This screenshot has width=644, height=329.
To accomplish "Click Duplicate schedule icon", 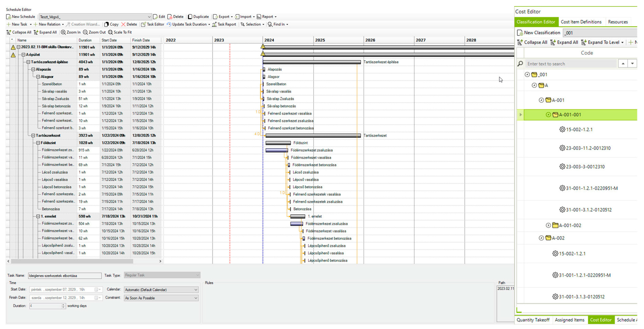I will click(190, 17).
